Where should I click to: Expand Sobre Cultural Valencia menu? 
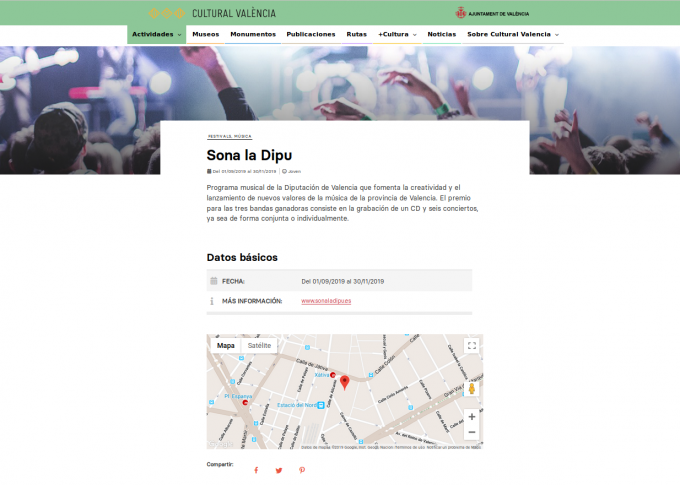[512, 34]
